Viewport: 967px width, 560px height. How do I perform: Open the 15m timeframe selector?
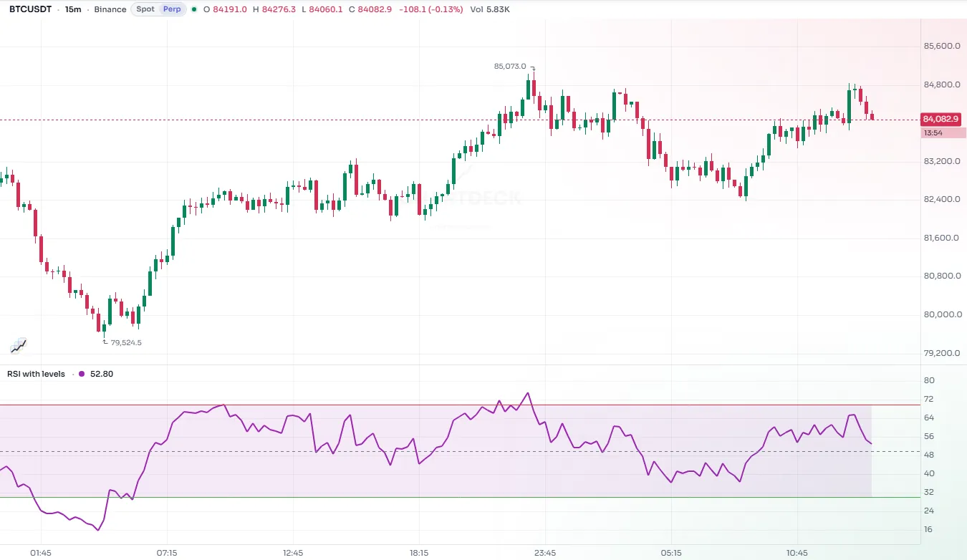[72, 9]
